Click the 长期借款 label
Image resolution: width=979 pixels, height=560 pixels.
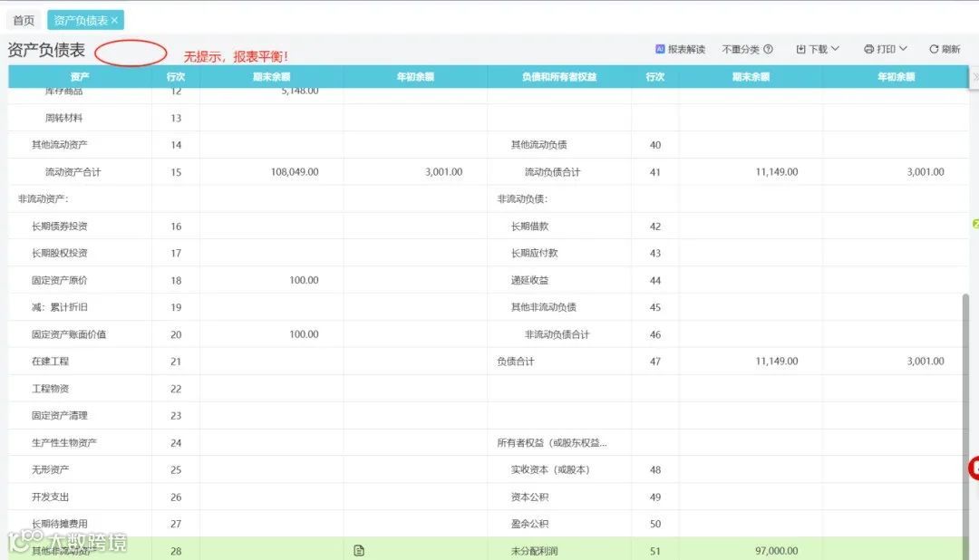[529, 226]
